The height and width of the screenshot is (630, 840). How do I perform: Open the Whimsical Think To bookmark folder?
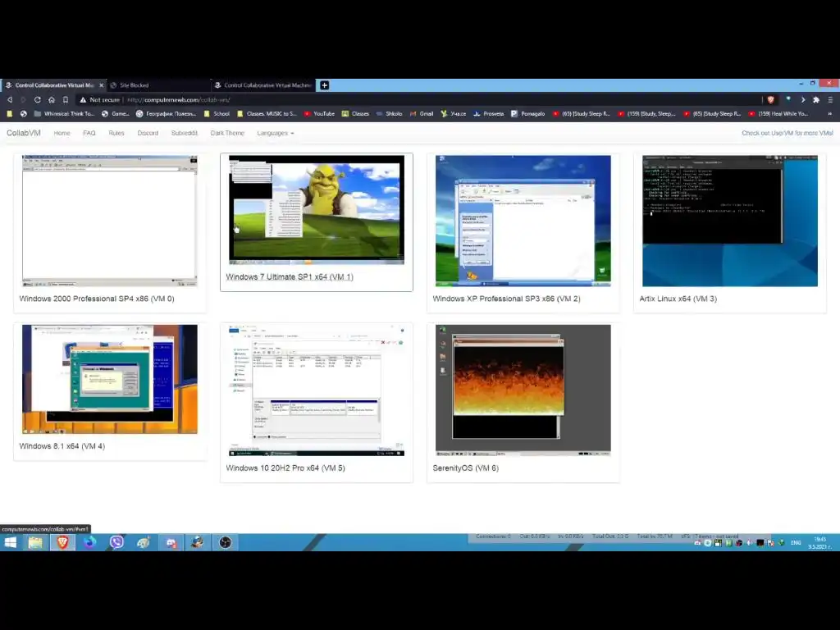[x=64, y=113]
